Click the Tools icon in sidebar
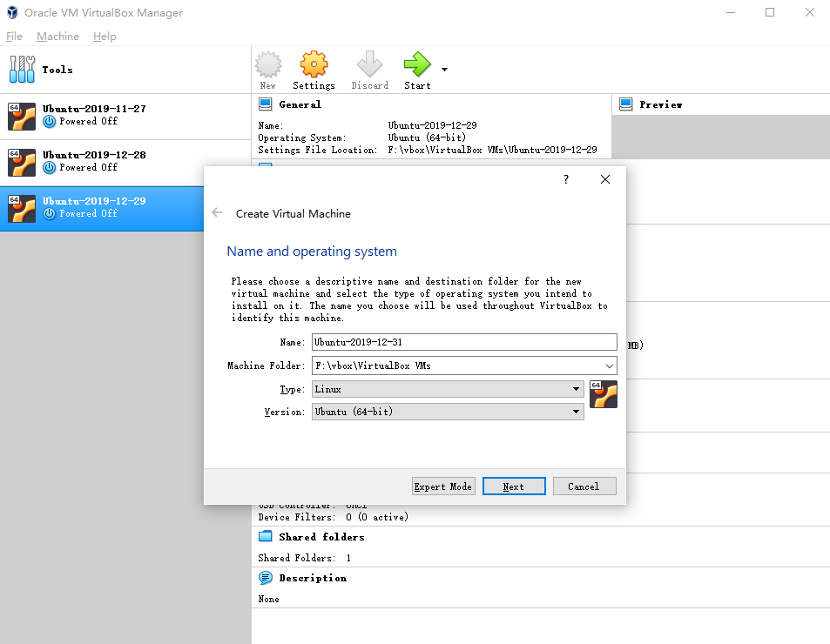 [23, 70]
